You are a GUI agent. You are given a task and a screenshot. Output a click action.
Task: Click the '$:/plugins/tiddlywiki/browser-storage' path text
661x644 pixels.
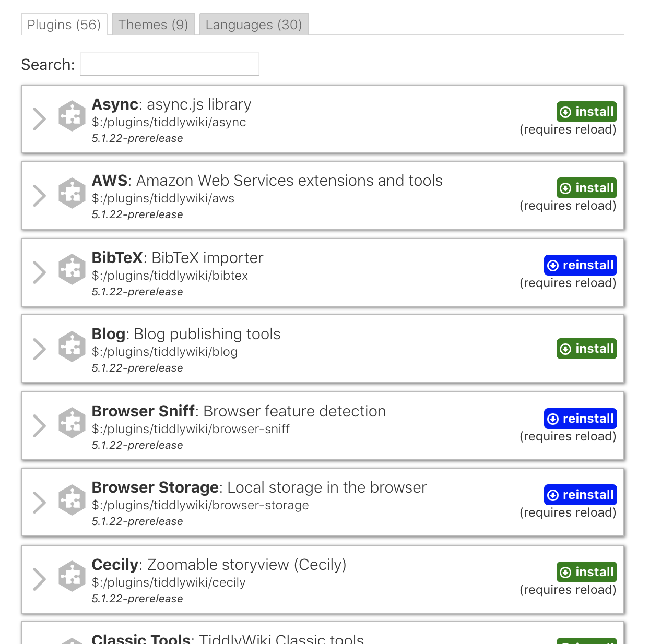[200, 505]
